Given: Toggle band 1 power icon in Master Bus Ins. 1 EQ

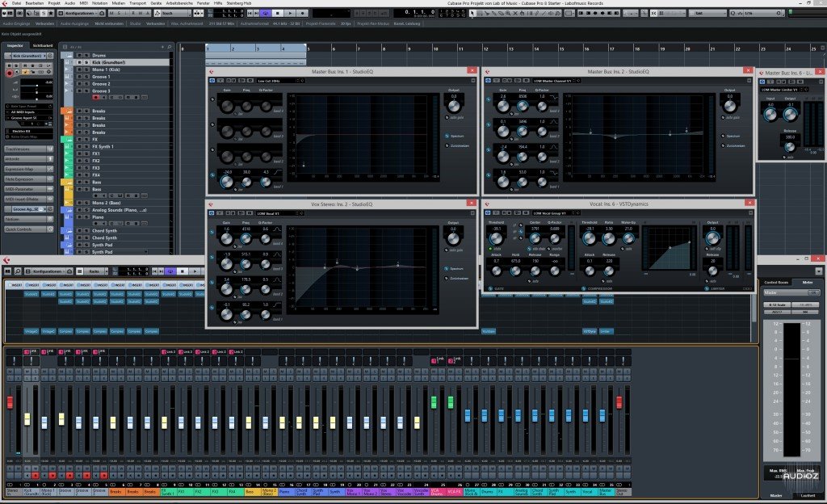Looking at the screenshot, I should 212,174.
